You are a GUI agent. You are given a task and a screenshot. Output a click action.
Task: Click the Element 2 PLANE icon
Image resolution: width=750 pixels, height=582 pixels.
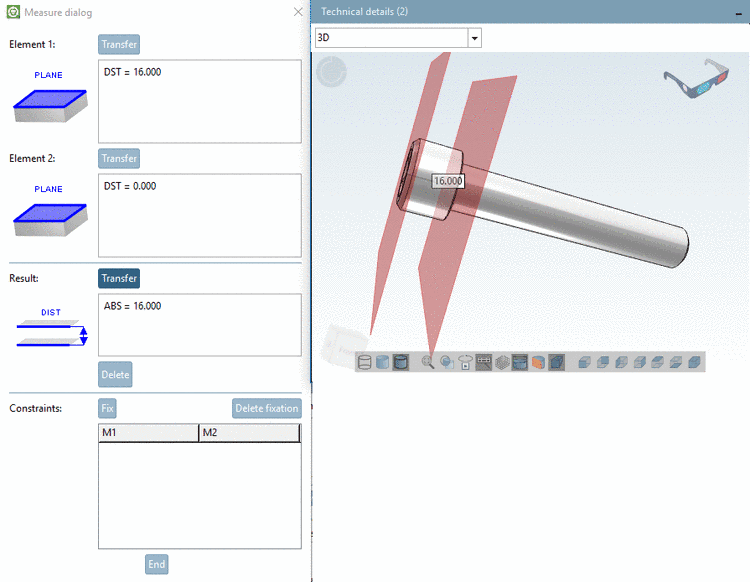click(x=50, y=220)
